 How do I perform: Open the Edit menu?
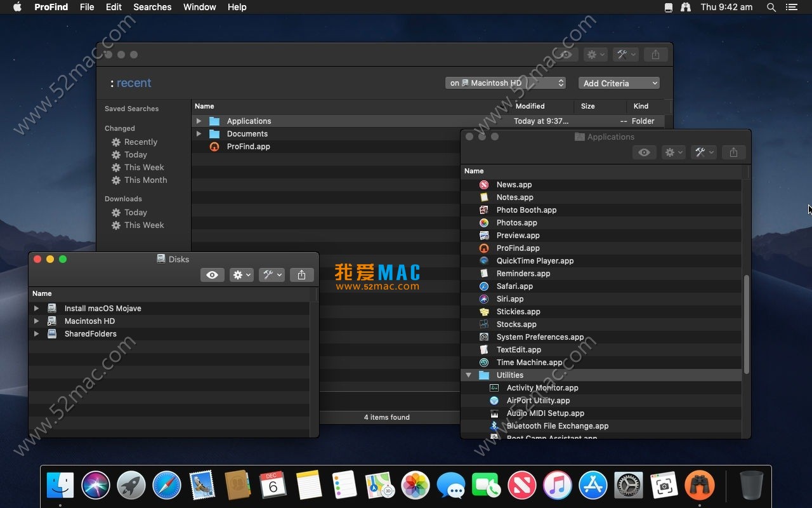click(x=114, y=7)
